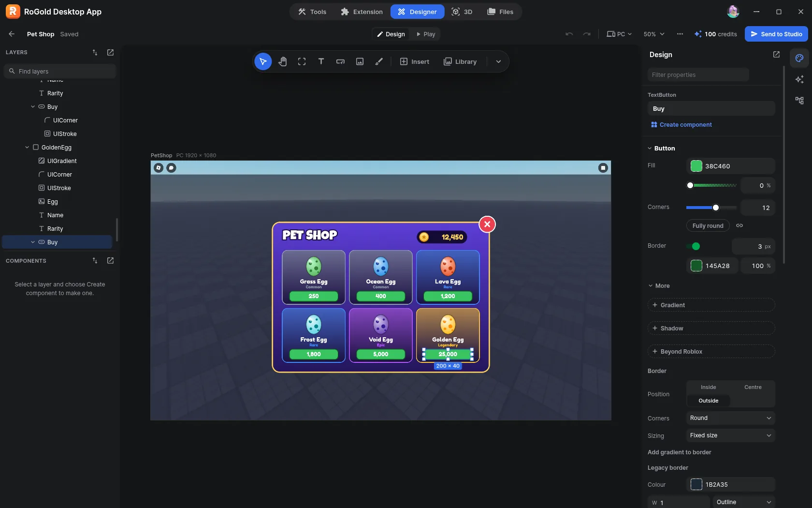Image resolution: width=812 pixels, height=508 pixels.
Task: Toggle Fully round corners
Action: point(708,225)
